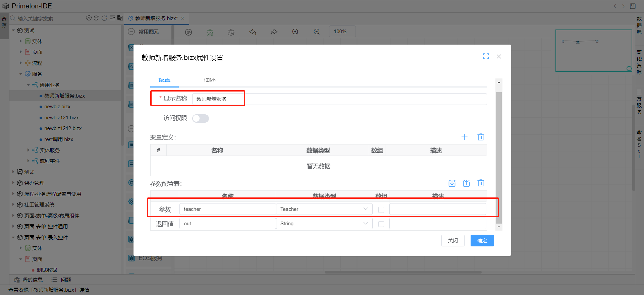Expand the properties dialog to fullscreen

[x=486, y=56]
